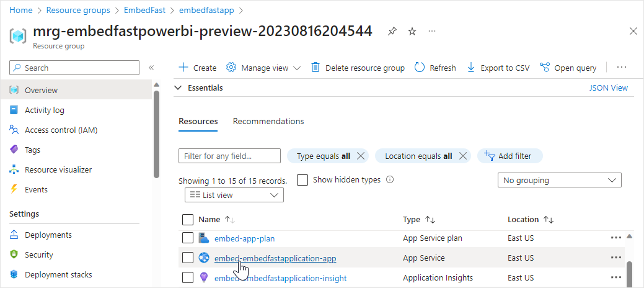Favorite the resource group with star icon
Image resolution: width=644 pixels, height=288 pixels.
412,31
